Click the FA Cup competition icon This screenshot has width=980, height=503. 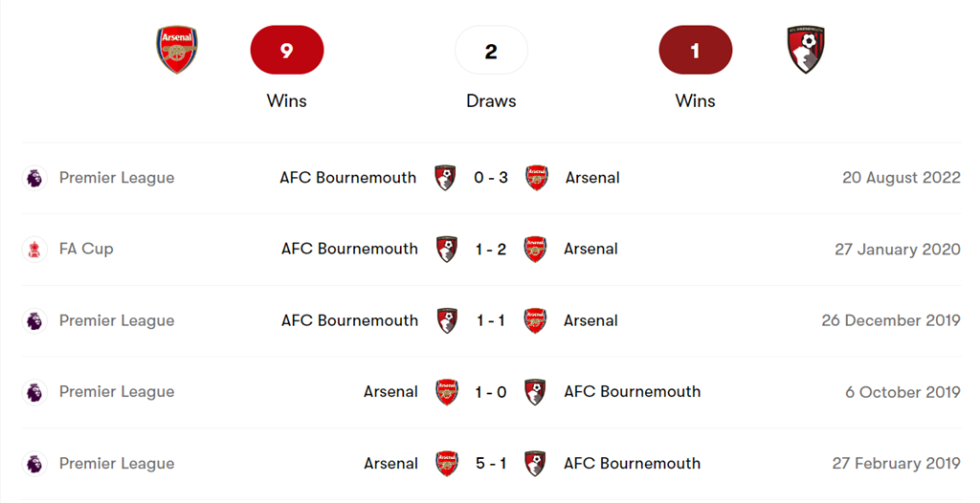tap(34, 249)
